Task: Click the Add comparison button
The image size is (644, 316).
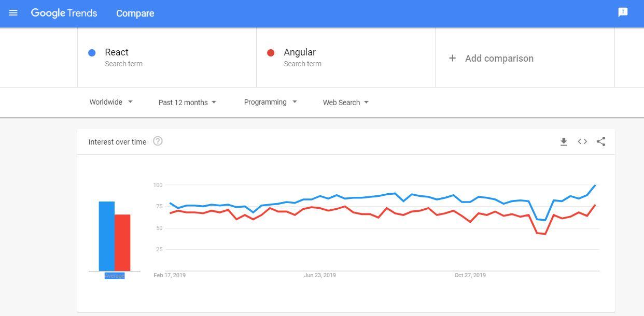Action: (x=499, y=58)
